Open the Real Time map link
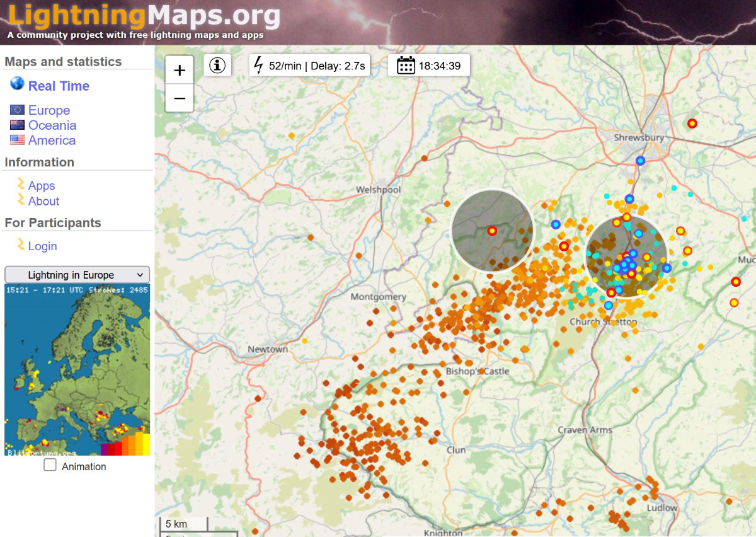This screenshot has width=756, height=537. pyautogui.click(x=59, y=86)
